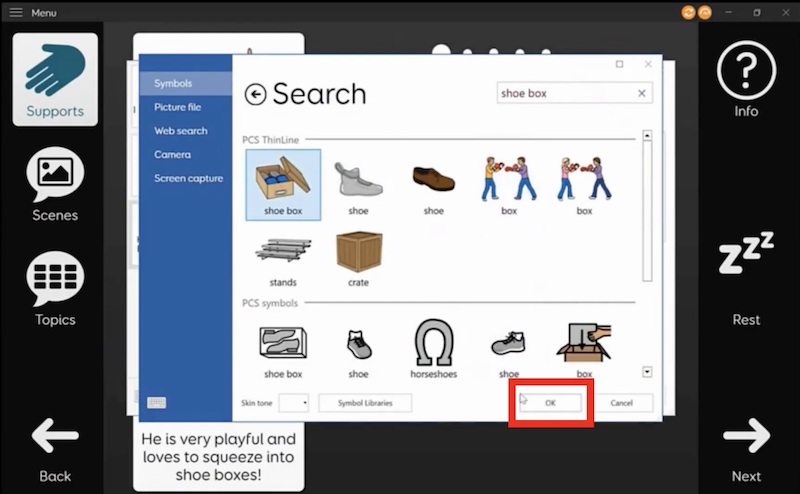Switch to Picture file tab

[177, 107]
